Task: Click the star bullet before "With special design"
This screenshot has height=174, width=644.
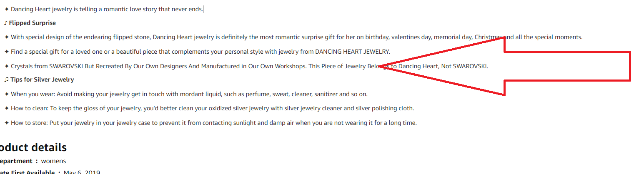Action: coord(6,37)
